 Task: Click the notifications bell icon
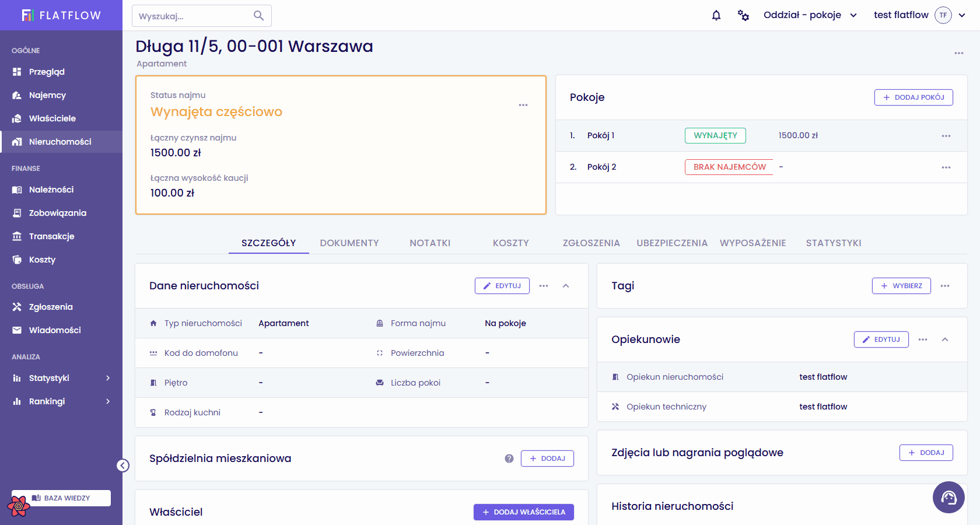tap(716, 15)
